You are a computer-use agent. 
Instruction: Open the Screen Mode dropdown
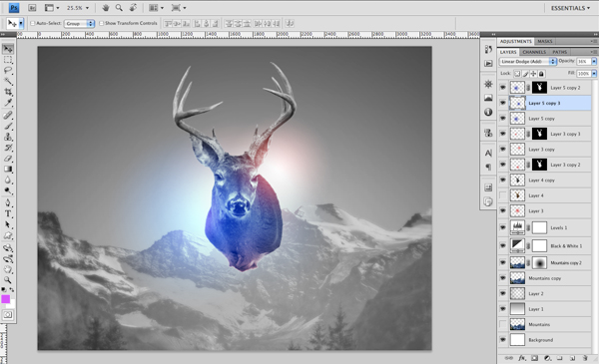179,8
